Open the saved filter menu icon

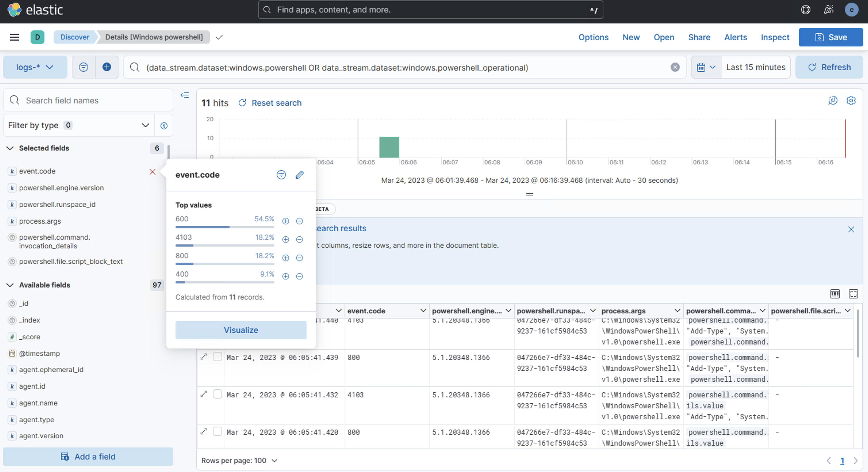(x=83, y=67)
